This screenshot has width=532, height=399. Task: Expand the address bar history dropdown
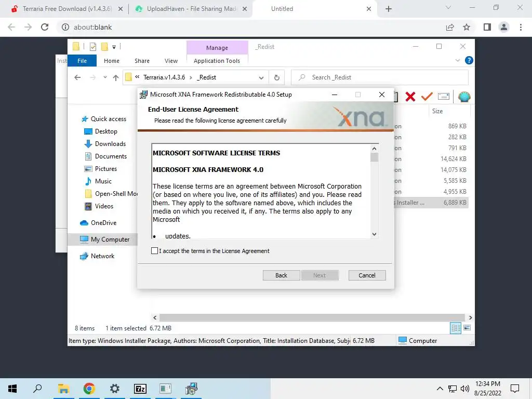point(261,78)
